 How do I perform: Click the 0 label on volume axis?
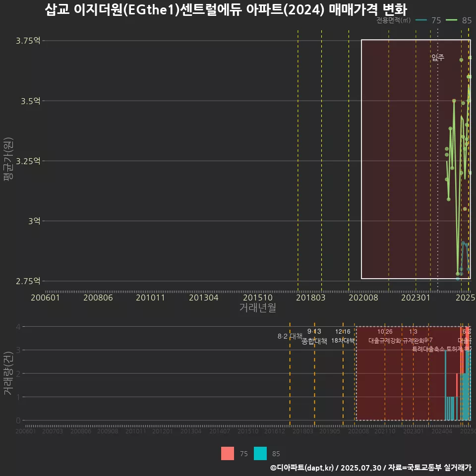tap(18, 420)
